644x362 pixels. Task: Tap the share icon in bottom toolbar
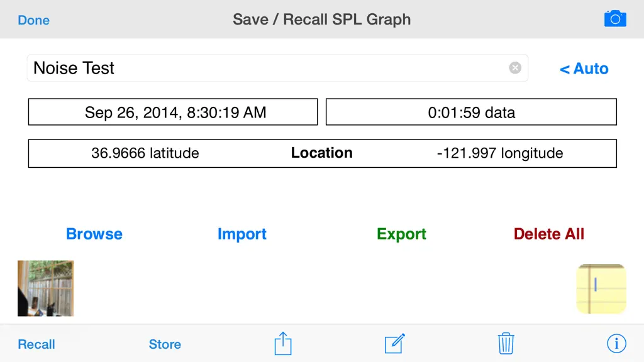[x=283, y=344]
